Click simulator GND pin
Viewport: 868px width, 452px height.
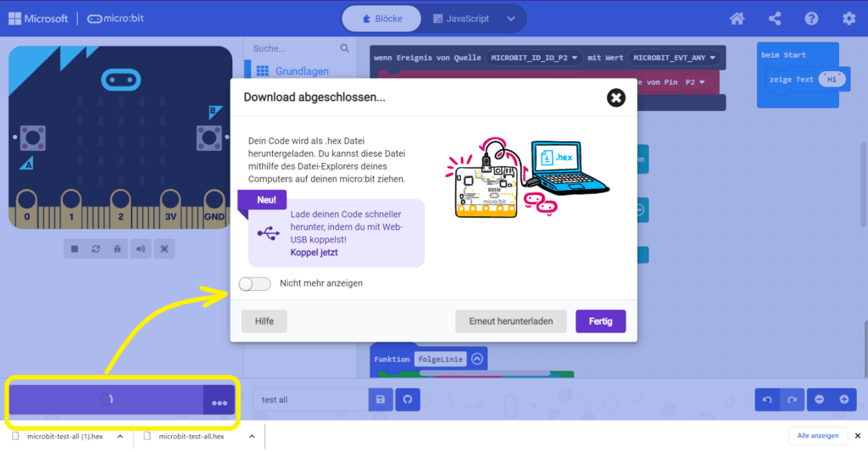(214, 208)
